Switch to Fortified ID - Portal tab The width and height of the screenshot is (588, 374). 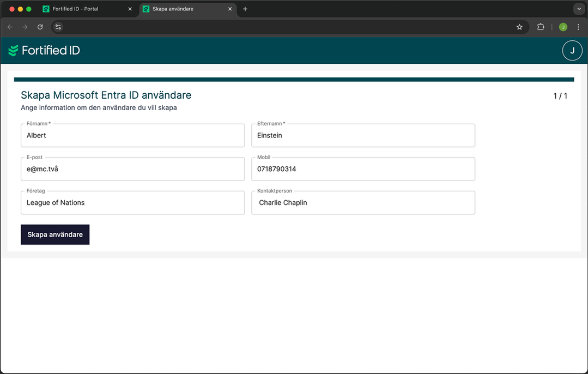[x=87, y=9]
